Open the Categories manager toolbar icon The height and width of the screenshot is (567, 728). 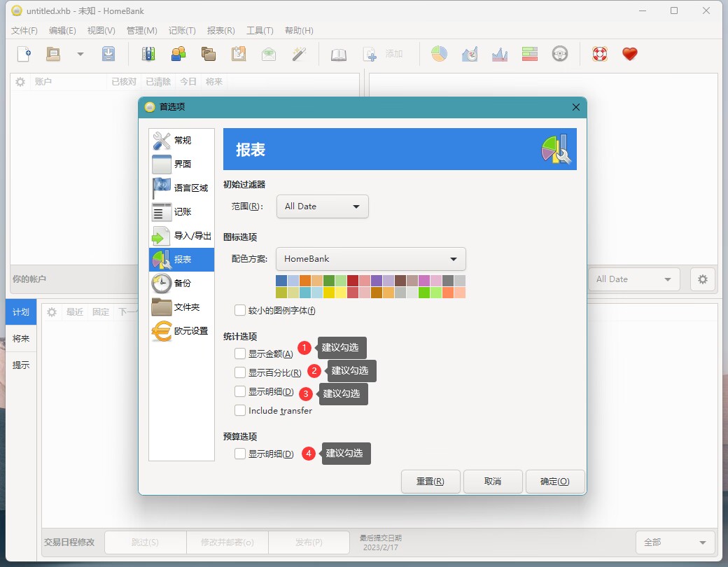click(209, 54)
